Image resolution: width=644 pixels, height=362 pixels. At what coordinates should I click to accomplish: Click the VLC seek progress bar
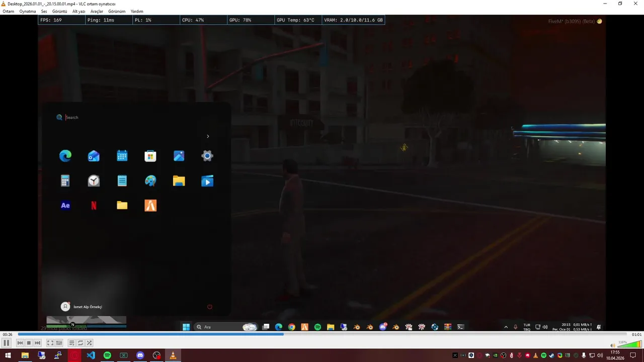322,334
